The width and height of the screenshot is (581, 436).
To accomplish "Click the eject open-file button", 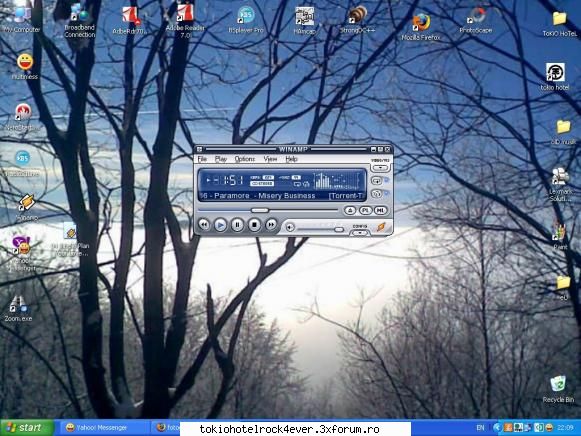I will tap(350, 210).
